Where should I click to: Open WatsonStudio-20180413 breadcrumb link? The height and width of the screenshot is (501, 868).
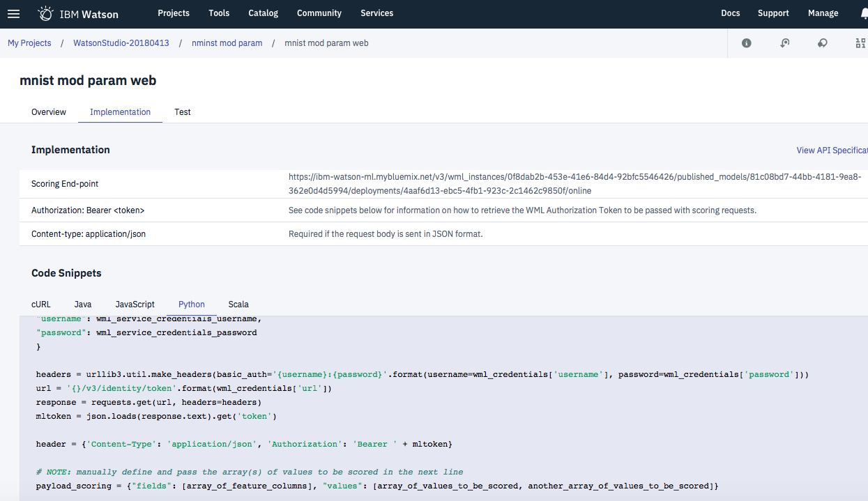(x=121, y=43)
